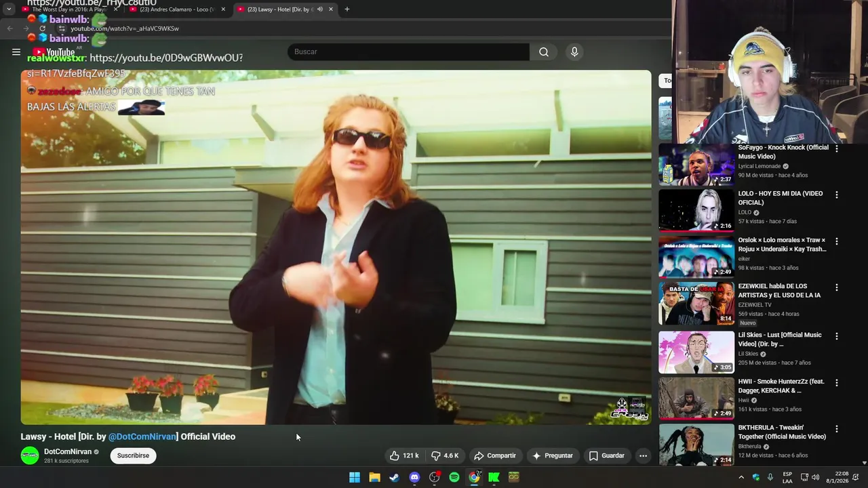Open options menu for BKTHERULA - Tweakin' Together
This screenshot has height=488, width=868.
(x=836, y=429)
